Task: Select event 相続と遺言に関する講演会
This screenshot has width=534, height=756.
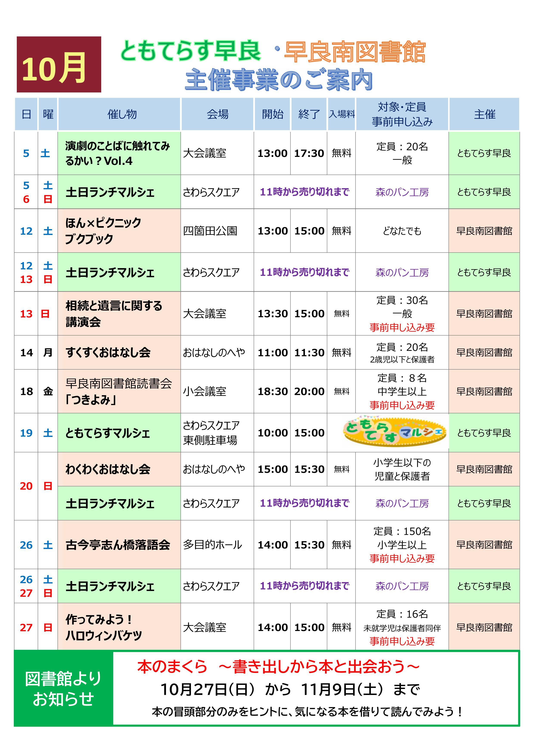Action: (114, 314)
